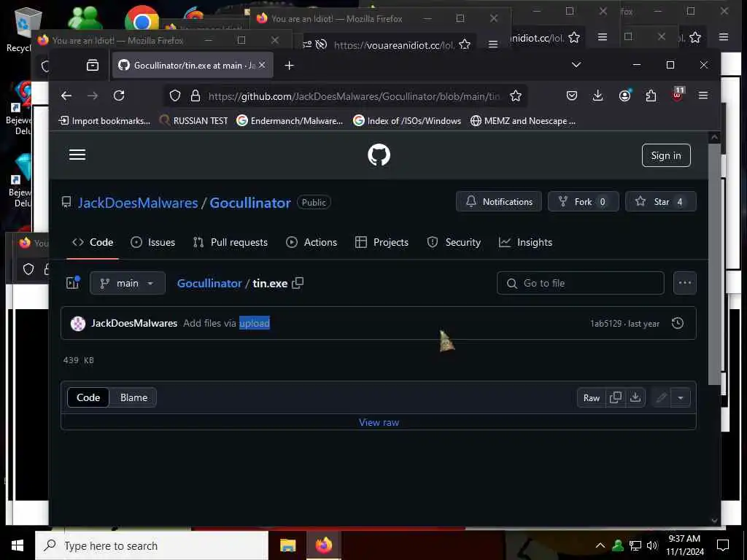This screenshot has width=747, height=560.
Task: Open the Windows Start menu
Action: [x=18, y=545]
